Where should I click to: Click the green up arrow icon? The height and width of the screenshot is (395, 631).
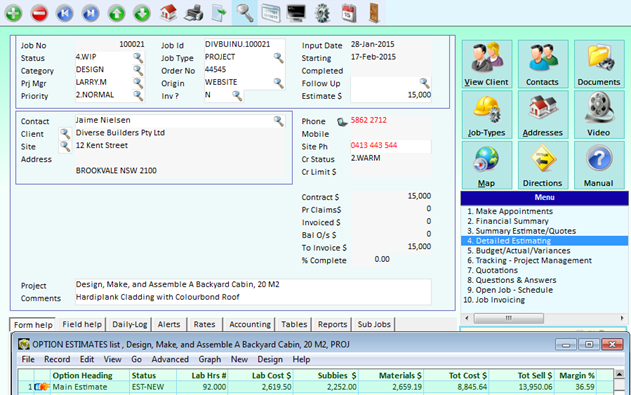116,13
